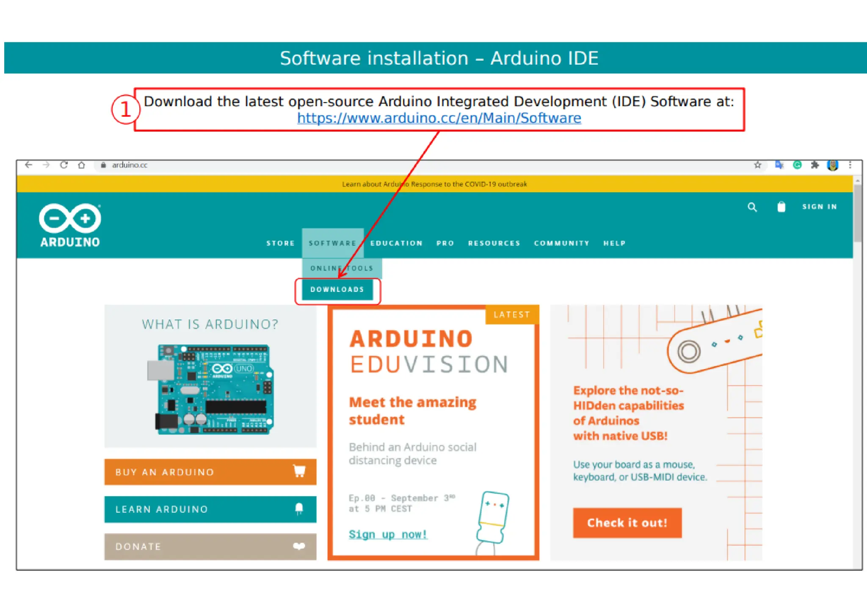867x616 pixels.
Task: Open the Store navigation item
Action: pyautogui.click(x=280, y=243)
